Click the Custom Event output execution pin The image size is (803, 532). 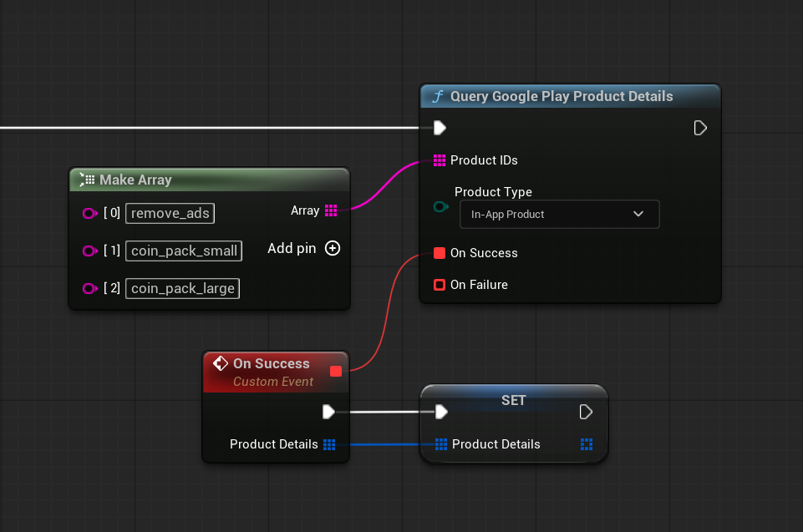click(328, 412)
